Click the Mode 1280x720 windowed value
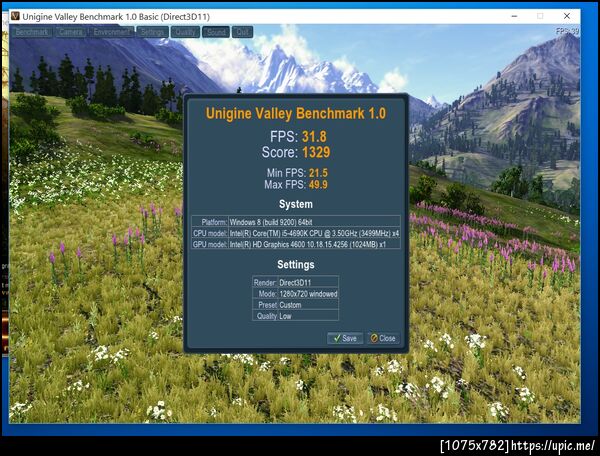The image size is (600, 456). tap(308, 294)
